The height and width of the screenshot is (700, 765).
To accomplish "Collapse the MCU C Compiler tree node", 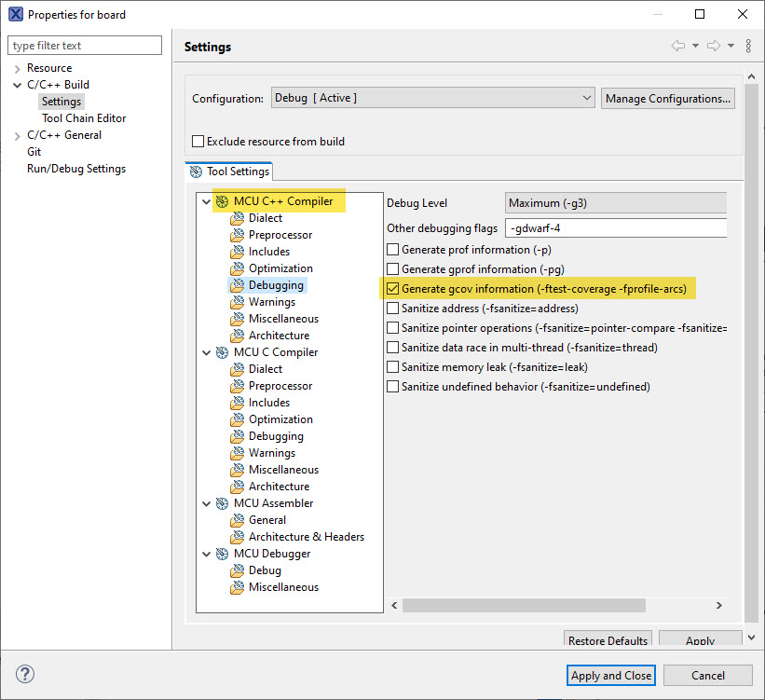I will tap(206, 352).
